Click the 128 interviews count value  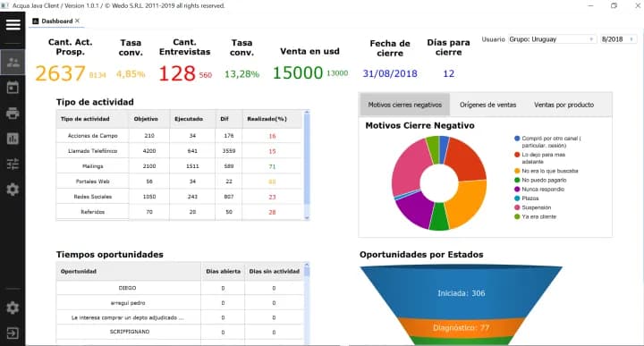[177, 73]
